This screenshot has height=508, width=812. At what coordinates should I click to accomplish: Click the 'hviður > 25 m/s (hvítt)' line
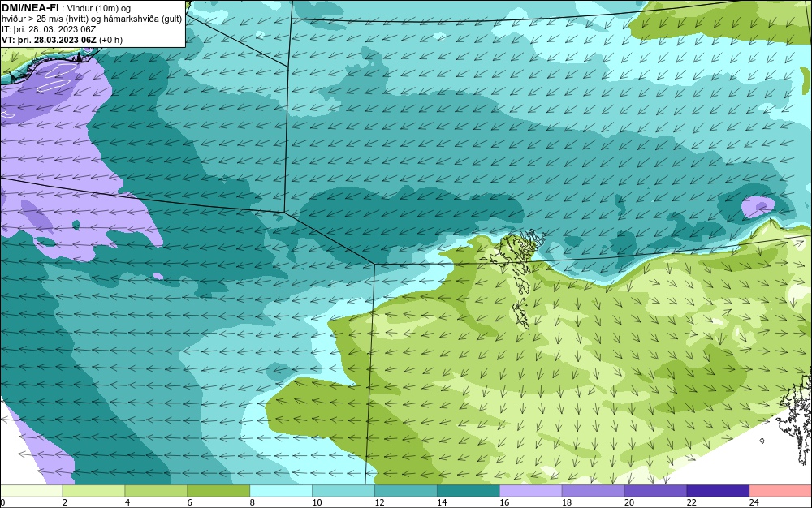[45, 19]
